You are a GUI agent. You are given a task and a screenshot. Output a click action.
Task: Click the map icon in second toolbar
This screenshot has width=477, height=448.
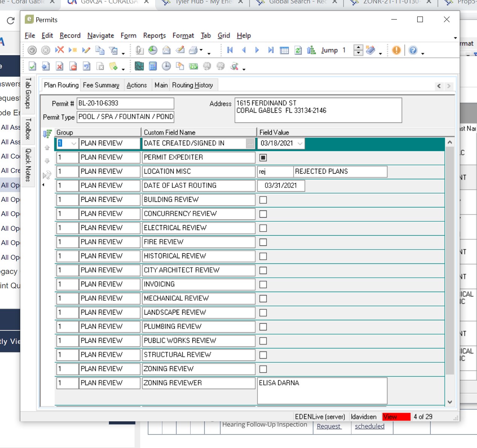(x=139, y=67)
